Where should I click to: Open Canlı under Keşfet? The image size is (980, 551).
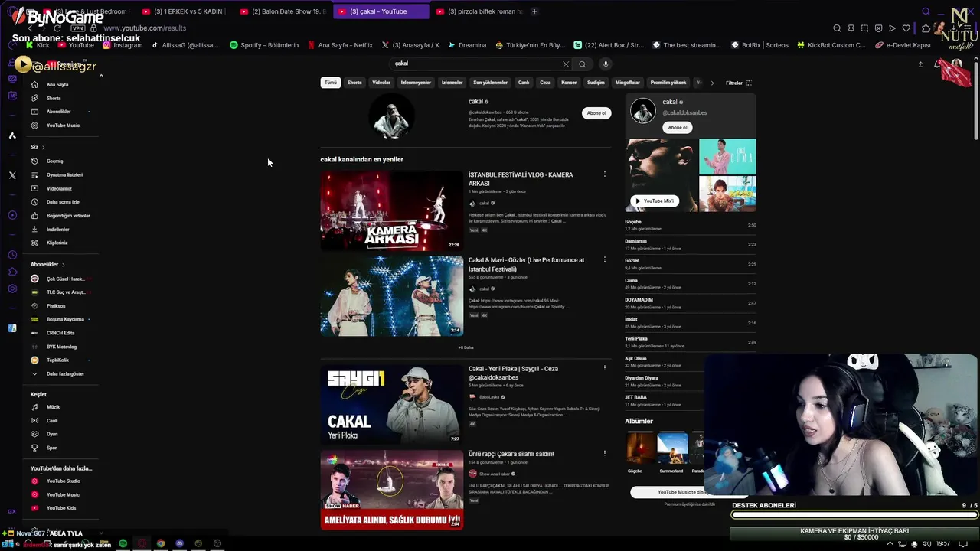point(52,421)
